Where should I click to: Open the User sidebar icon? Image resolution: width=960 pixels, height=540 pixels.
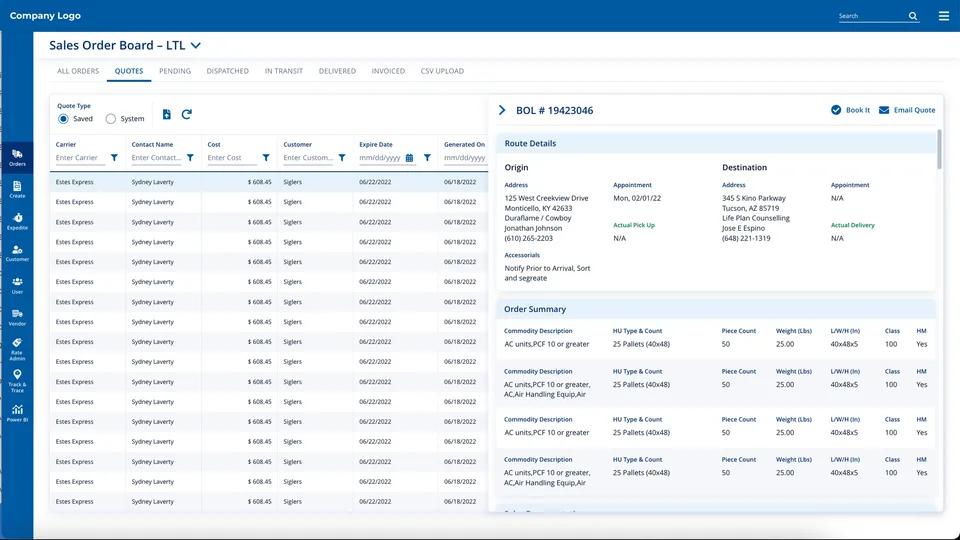17,285
